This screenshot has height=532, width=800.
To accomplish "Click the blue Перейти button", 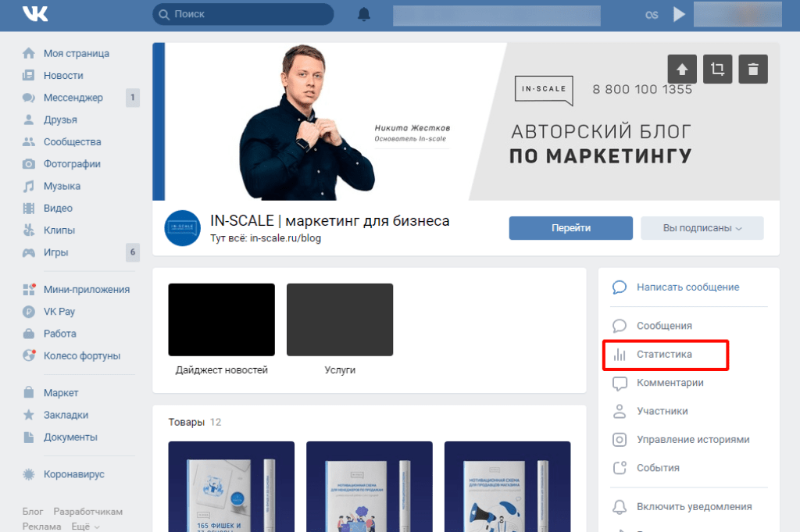I will [571, 228].
